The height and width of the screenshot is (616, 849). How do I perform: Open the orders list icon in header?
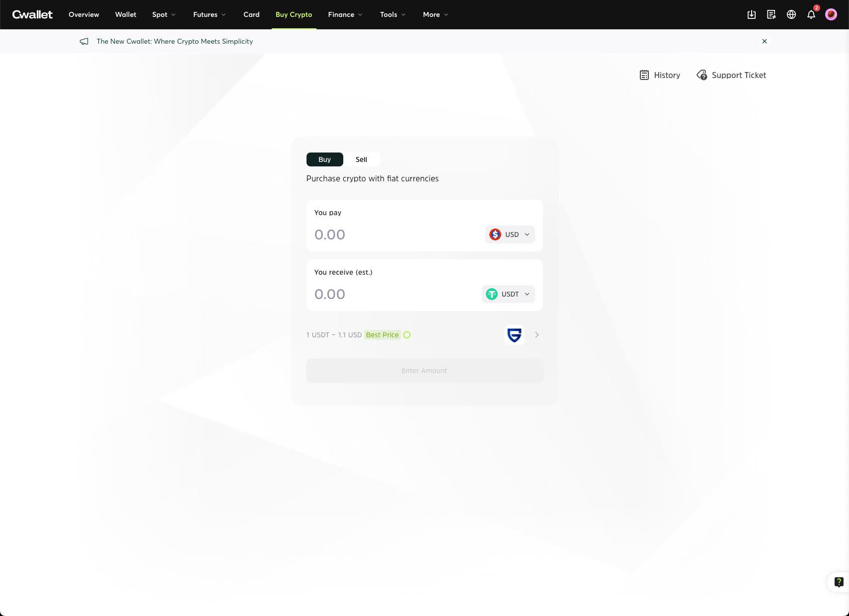click(x=771, y=14)
